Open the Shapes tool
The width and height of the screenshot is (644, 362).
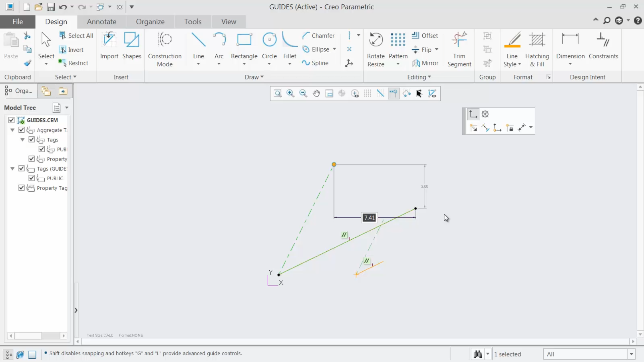pyautogui.click(x=131, y=46)
